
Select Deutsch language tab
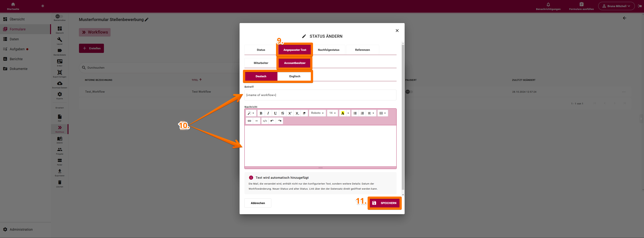[x=261, y=76]
